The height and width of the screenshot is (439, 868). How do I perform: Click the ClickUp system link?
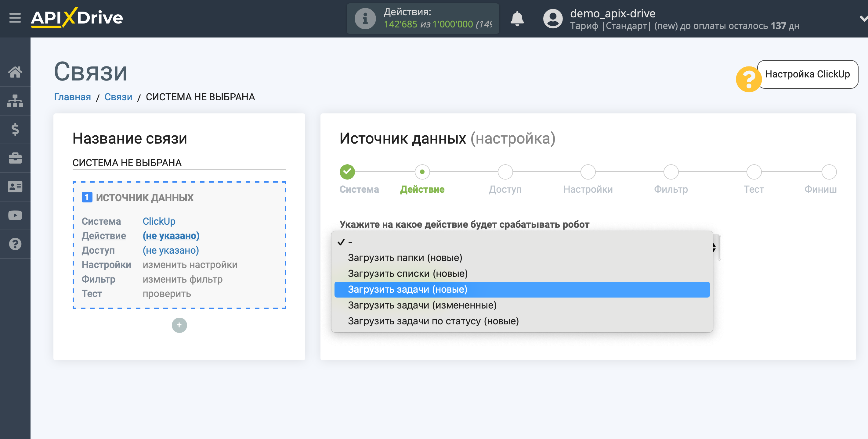[159, 221]
